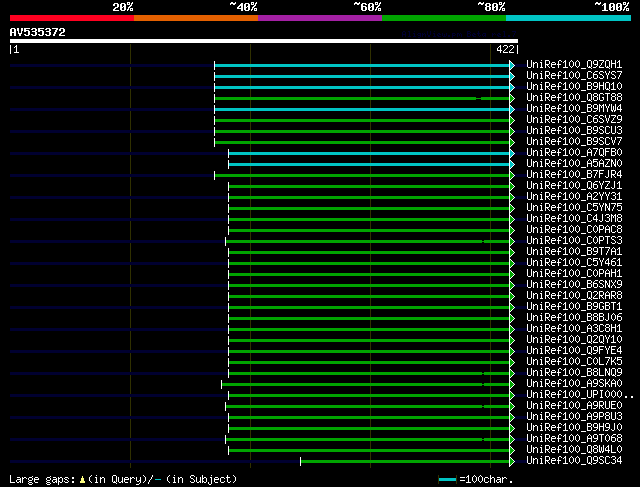Click the arrowhead ending the UniRef100_B9HQ10 bar
This screenshot has height=487, width=640.
pos(512,87)
